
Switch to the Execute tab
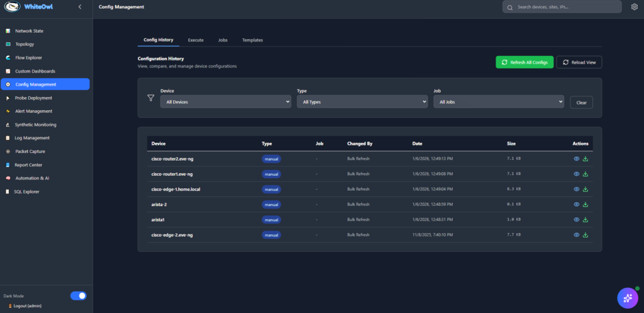[x=196, y=40]
